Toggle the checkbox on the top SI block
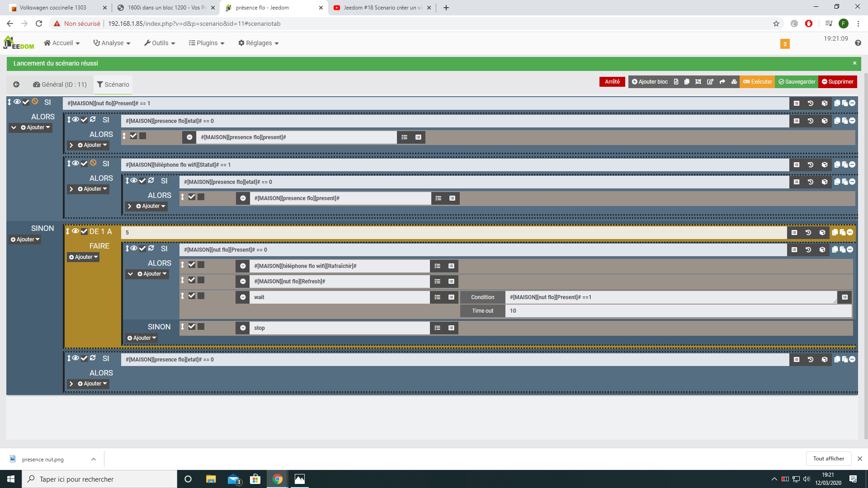 tap(26, 102)
